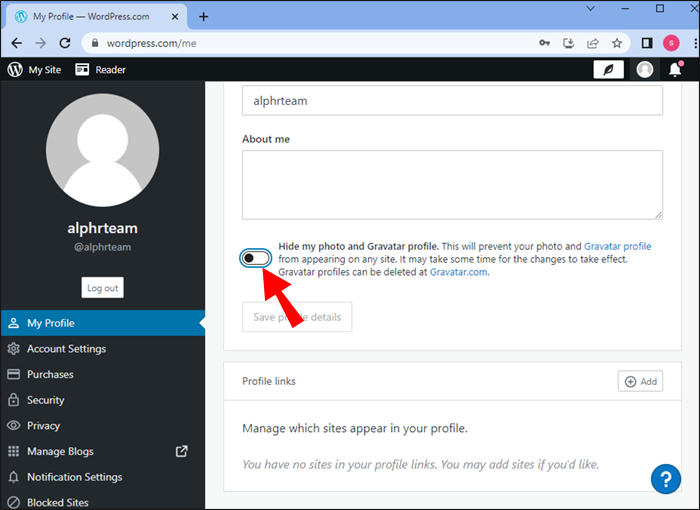
Task: Open the Gravatar.com link
Action: [458, 272]
